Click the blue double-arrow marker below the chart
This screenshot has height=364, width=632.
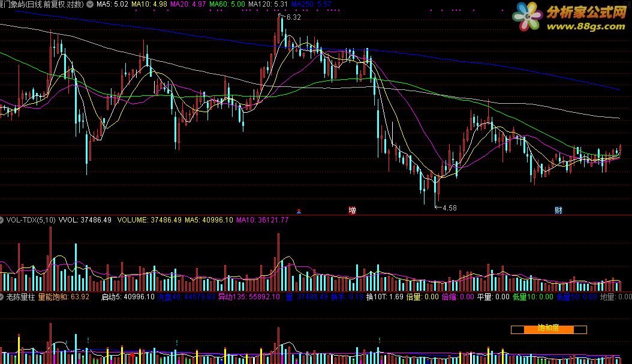pos(299,211)
